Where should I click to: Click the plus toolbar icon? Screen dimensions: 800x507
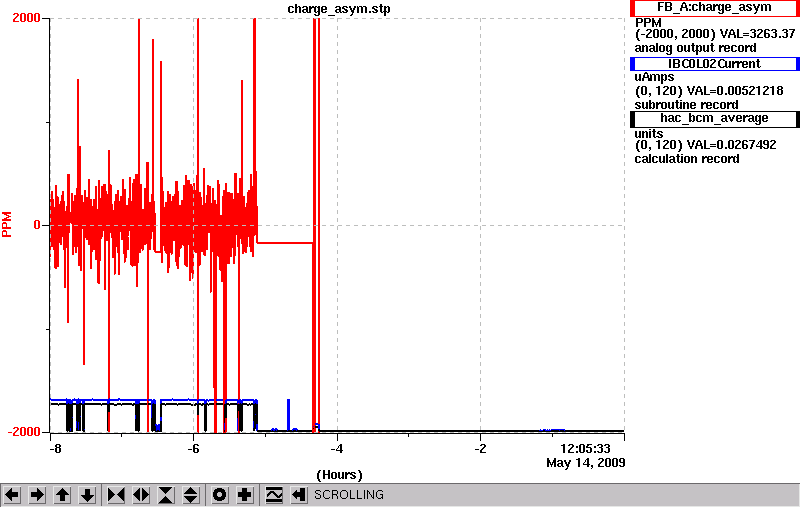click(x=245, y=495)
